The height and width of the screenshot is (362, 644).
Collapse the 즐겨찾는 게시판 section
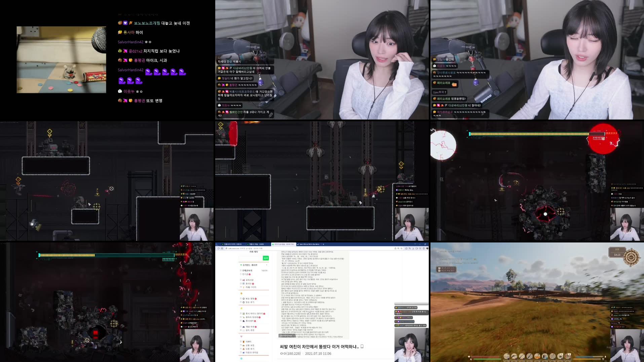click(267, 265)
